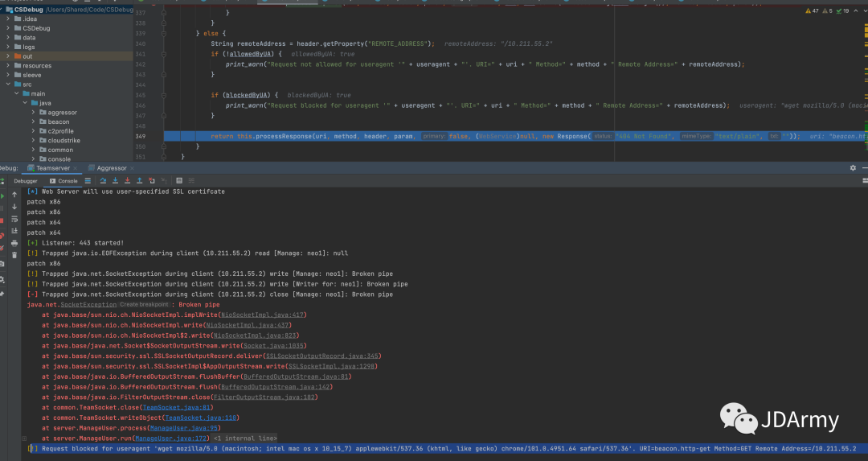Open the Console sub-tab
This screenshot has width=868, height=461.
click(x=63, y=181)
